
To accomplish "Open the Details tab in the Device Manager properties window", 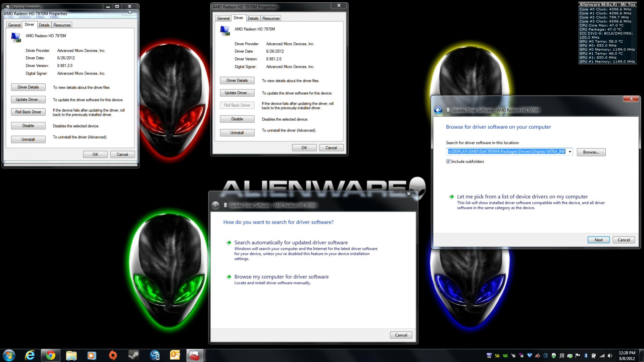I will click(x=44, y=25).
